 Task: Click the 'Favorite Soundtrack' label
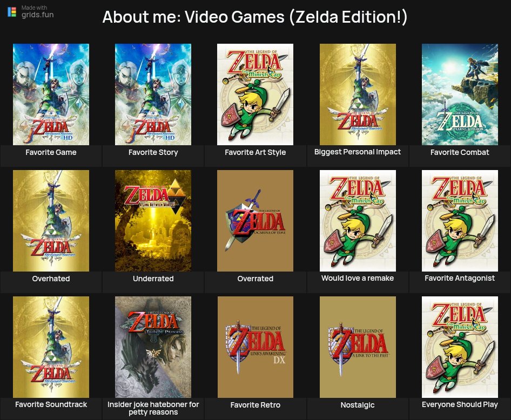(x=51, y=404)
